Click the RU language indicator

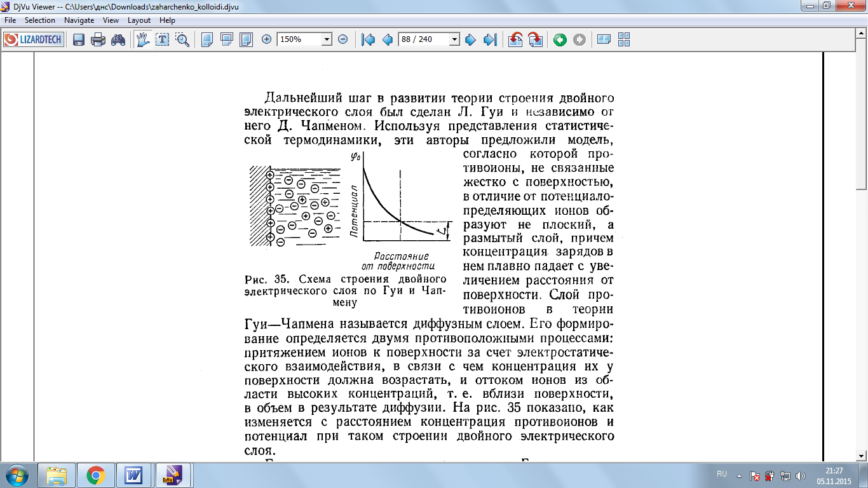(721, 474)
